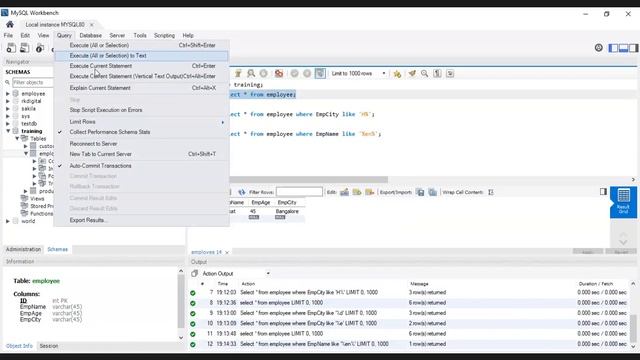The width and height of the screenshot is (640, 360).
Task: Expand the sakila schema node
Action: pyautogui.click(x=8, y=109)
